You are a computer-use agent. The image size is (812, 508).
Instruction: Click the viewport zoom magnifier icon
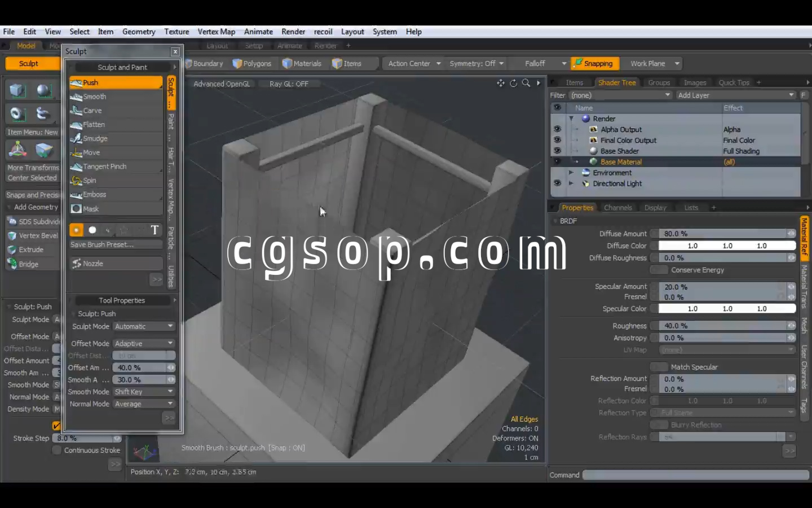526,84
